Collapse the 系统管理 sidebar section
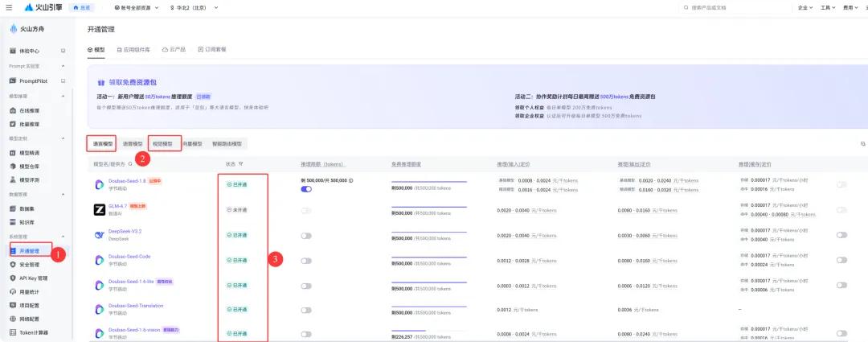Screen dimensions: 868x342 click(63, 237)
